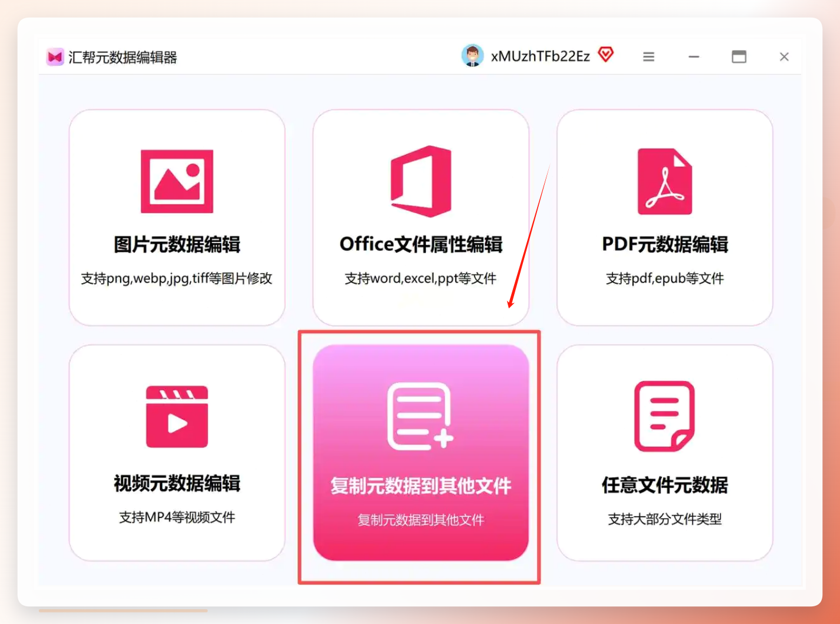Screen dimensions: 840x624
Task: Click the 支持word,excel,ppt等文件 description
Action: pos(421,278)
